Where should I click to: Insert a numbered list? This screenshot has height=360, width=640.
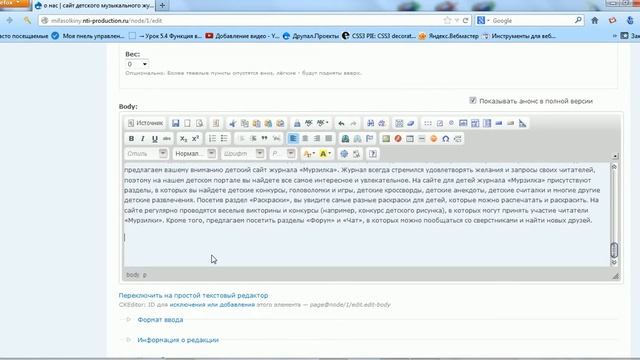click(x=212, y=139)
